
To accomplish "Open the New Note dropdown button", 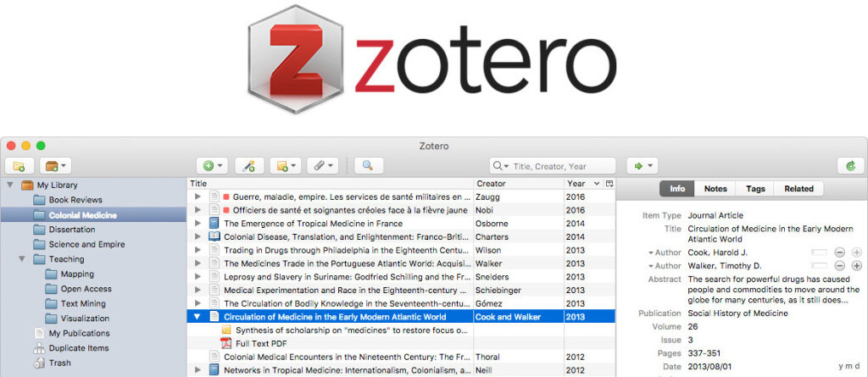I will pyautogui.click(x=285, y=165).
